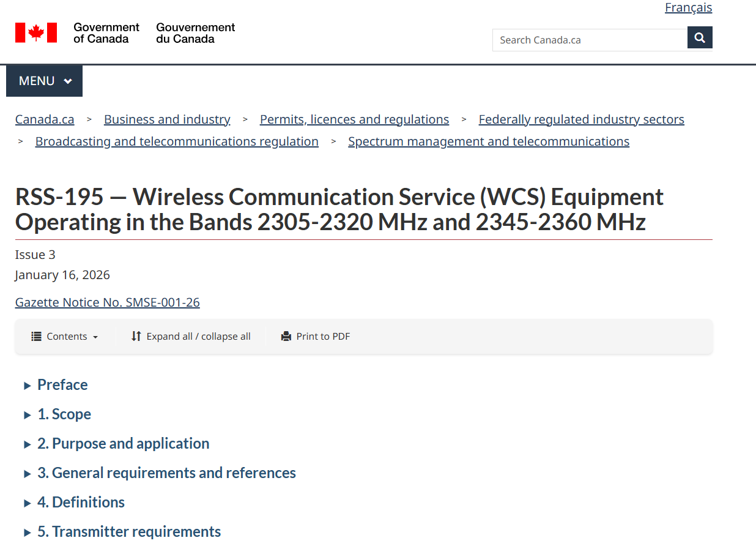This screenshot has width=756, height=546.
Task: Open Spectrum management and telecommunications breadcrumb
Action: 488,141
